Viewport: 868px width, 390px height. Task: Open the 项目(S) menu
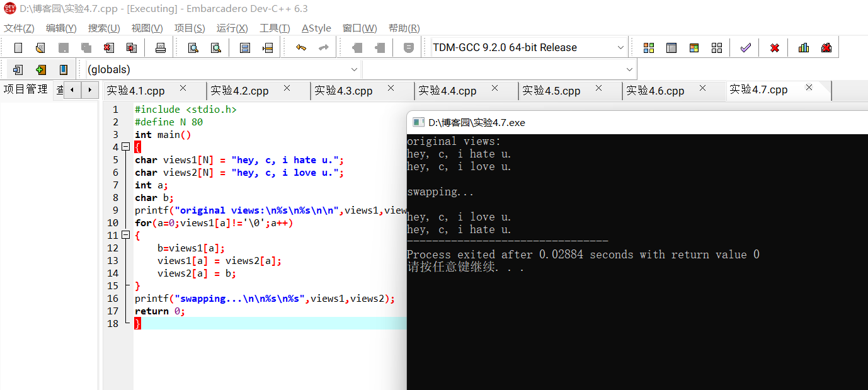tap(190, 28)
